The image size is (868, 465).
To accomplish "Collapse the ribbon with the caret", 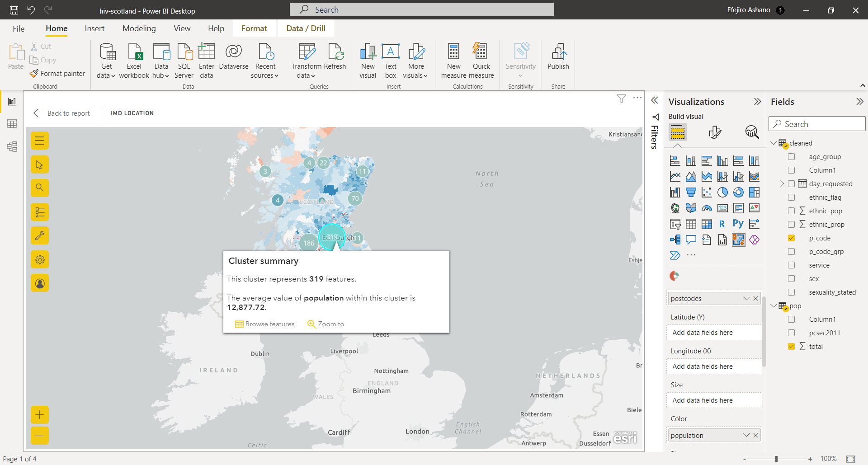I will pyautogui.click(x=862, y=85).
